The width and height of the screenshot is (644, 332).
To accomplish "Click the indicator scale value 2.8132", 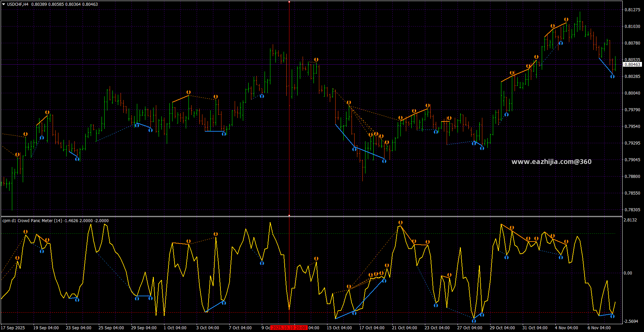I will [x=630, y=220].
